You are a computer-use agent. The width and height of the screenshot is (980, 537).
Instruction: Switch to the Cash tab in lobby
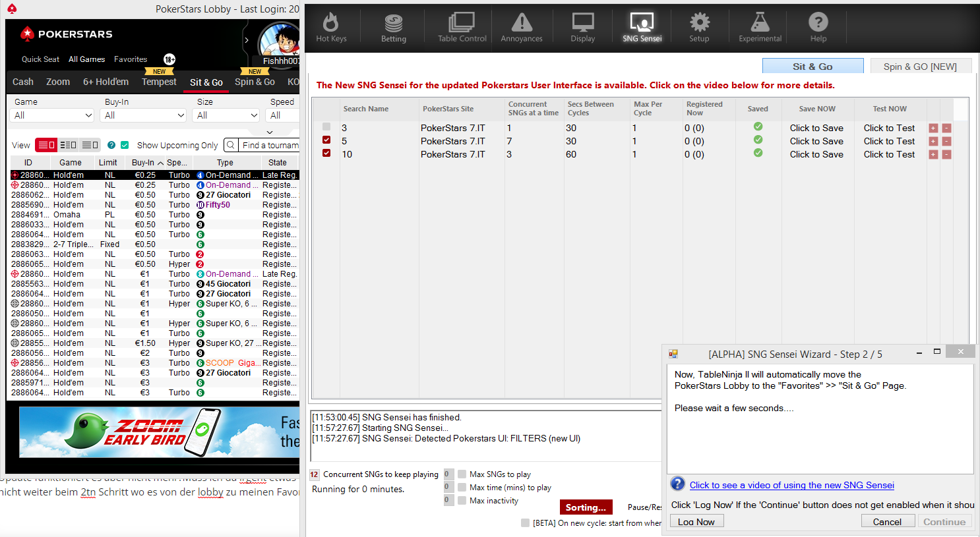click(23, 82)
